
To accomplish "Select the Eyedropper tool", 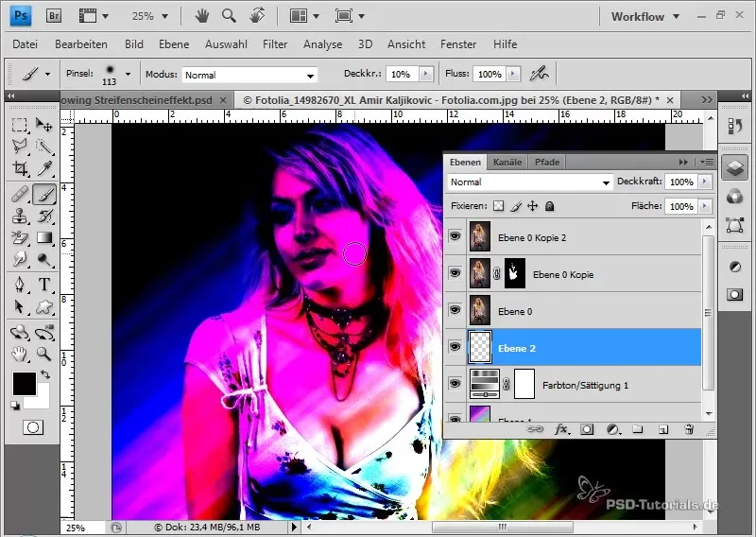I will [x=44, y=168].
